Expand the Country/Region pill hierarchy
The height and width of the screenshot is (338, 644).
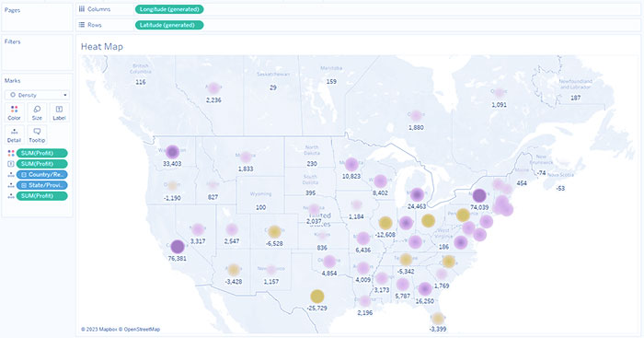pyautogui.click(x=23, y=174)
